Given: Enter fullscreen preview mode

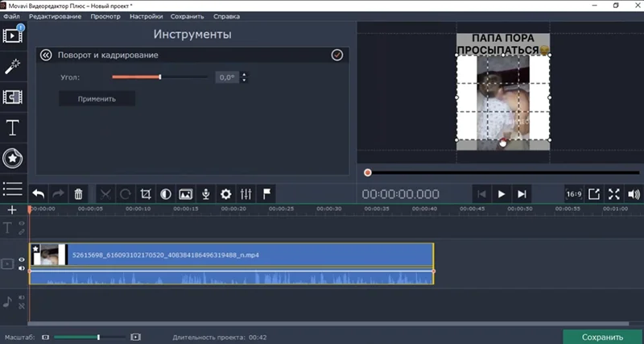Looking at the screenshot, I should 614,194.
